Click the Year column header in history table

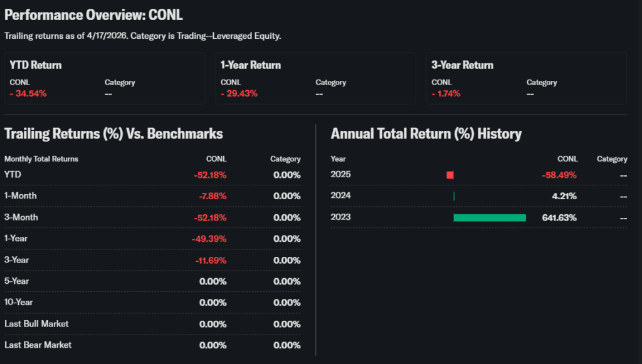coord(338,159)
